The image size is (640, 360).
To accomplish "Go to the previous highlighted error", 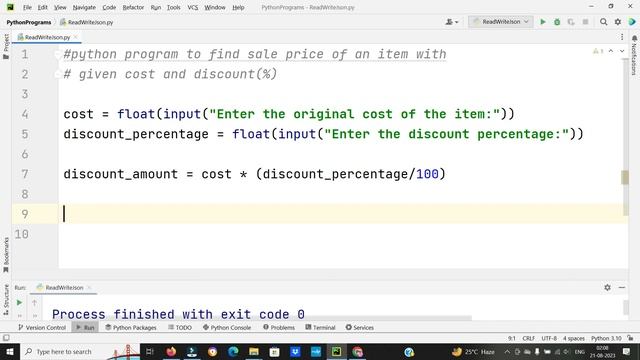I will point(611,51).
